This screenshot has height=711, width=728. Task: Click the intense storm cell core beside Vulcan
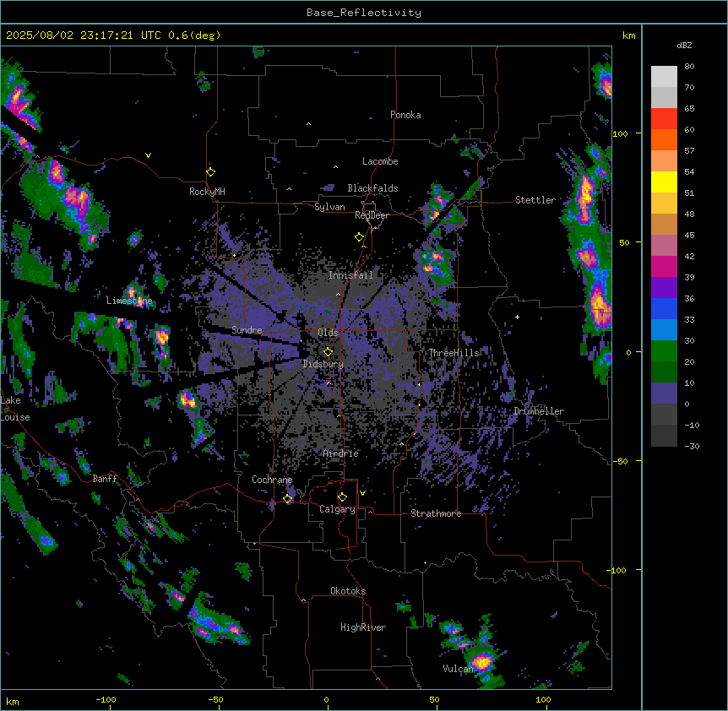click(482, 661)
